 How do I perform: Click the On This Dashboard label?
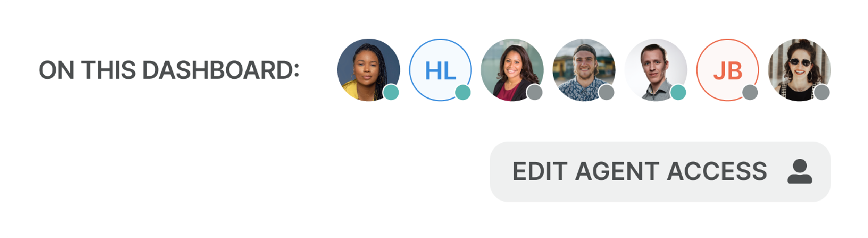coord(169,70)
